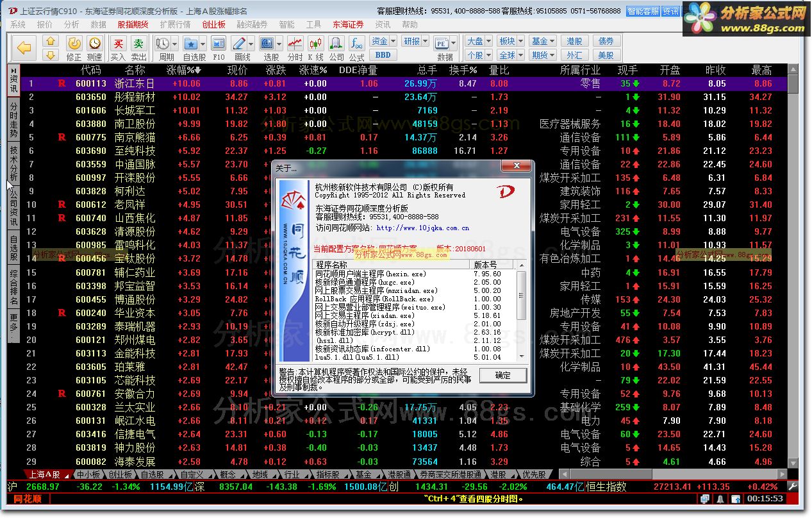Screen dimensions: 812x518
Task: Click the page-up arrow icon in toolbar
Action: click(x=51, y=41)
